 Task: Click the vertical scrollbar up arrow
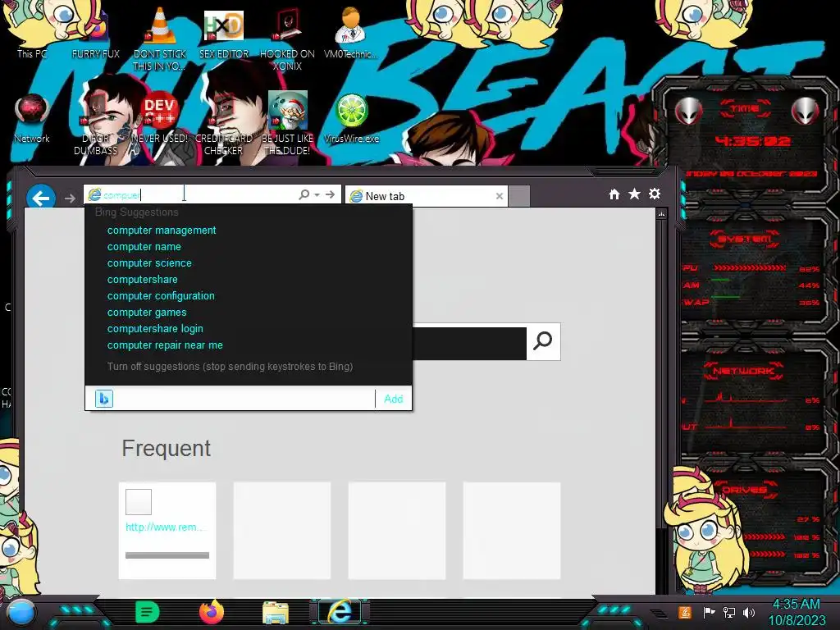click(662, 214)
